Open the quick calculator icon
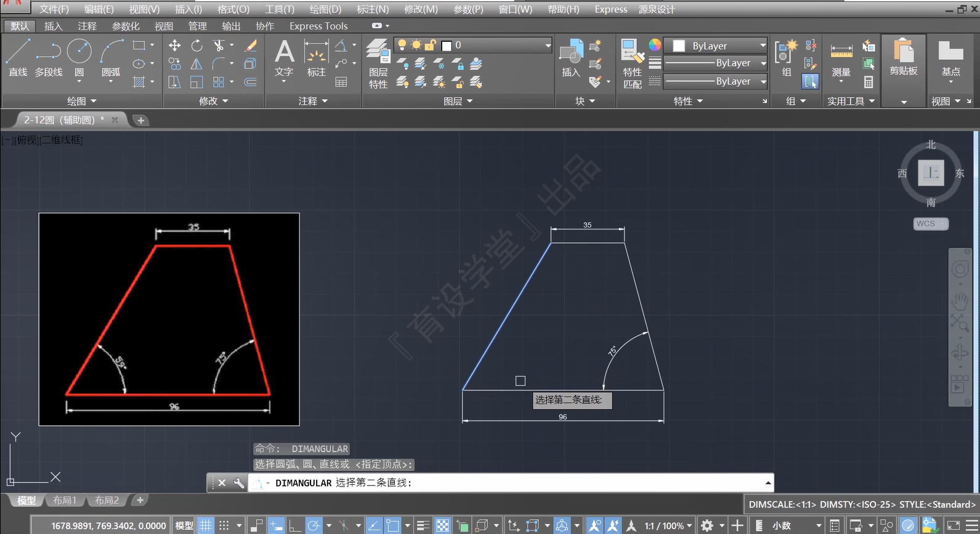This screenshot has width=980, height=534. (x=869, y=82)
